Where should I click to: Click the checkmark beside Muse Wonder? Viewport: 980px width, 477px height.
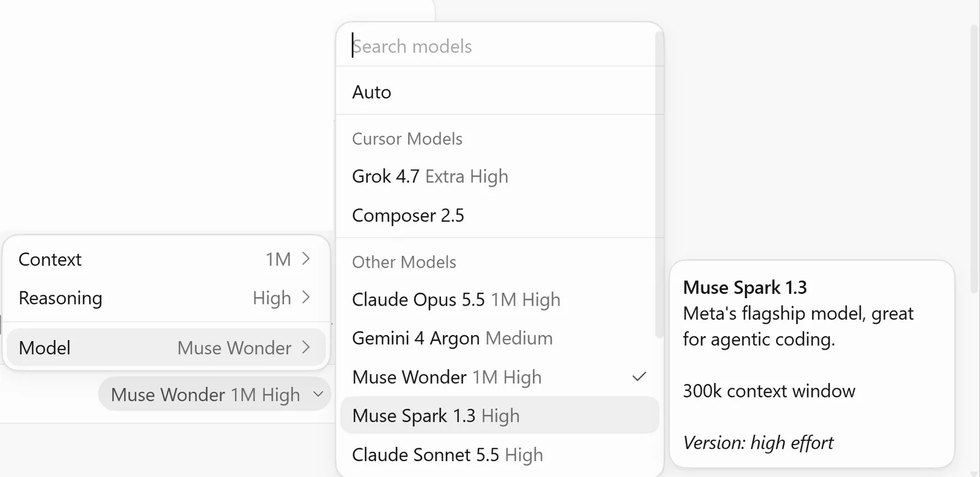click(639, 377)
